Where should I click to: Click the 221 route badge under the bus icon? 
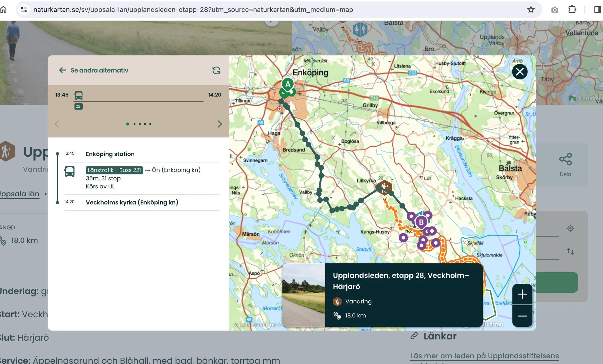(79, 106)
